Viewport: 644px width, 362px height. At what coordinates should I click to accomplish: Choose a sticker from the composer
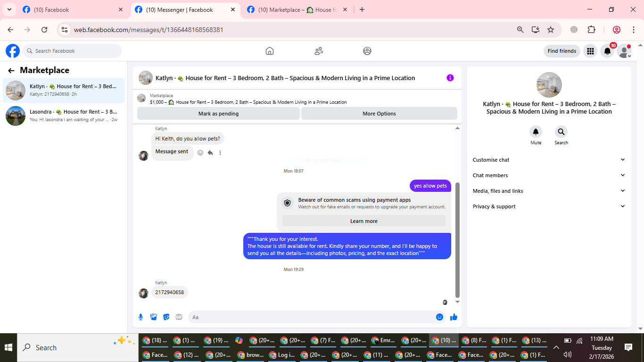tap(166, 317)
